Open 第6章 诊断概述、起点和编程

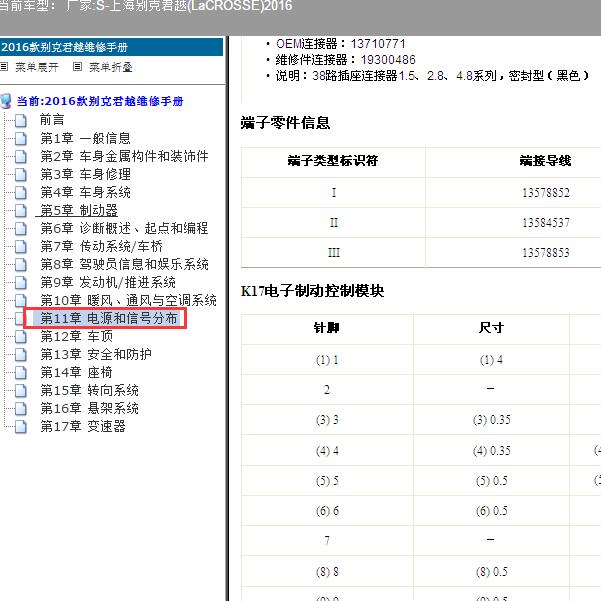point(124,228)
